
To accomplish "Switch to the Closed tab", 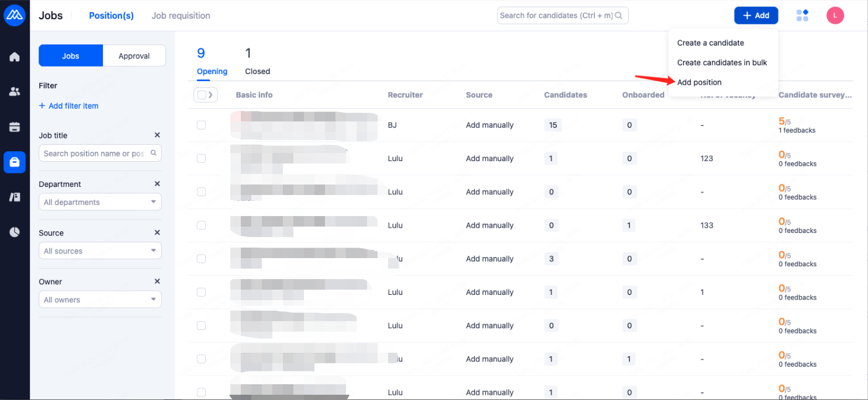I will point(257,63).
